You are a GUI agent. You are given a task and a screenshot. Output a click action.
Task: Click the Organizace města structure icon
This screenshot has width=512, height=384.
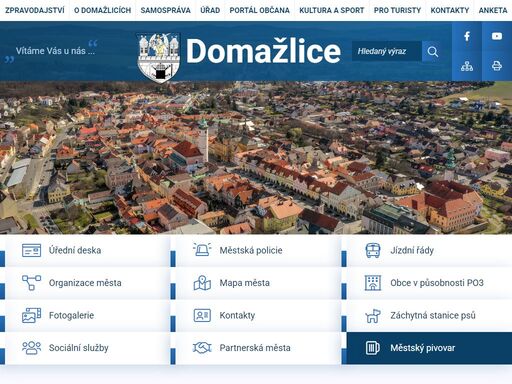(x=31, y=283)
